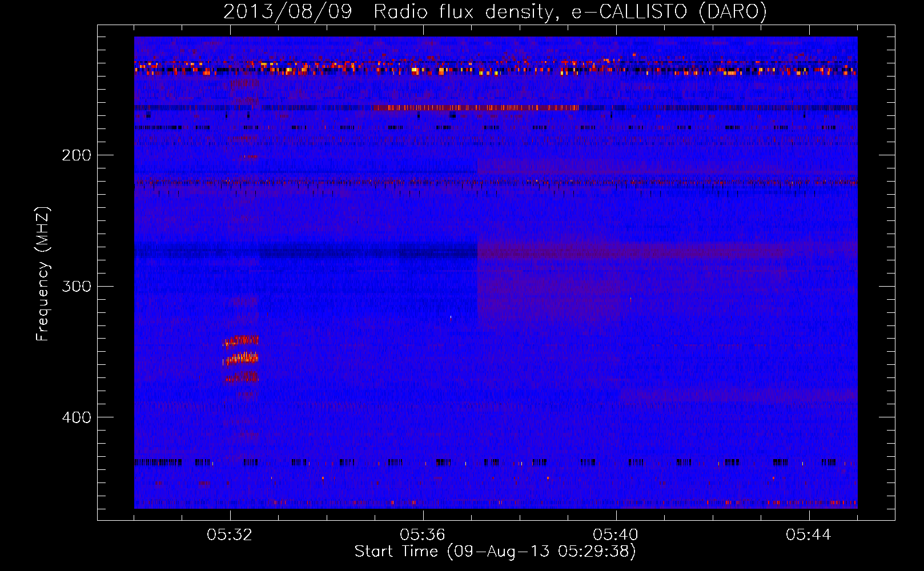Select the 05:44 time axis label
The width and height of the screenshot is (924, 571).
(809, 535)
